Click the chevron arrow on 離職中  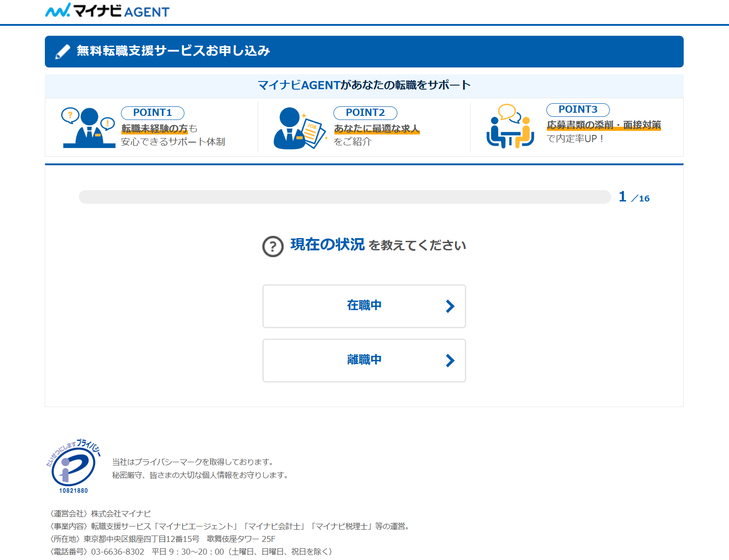[x=449, y=361]
